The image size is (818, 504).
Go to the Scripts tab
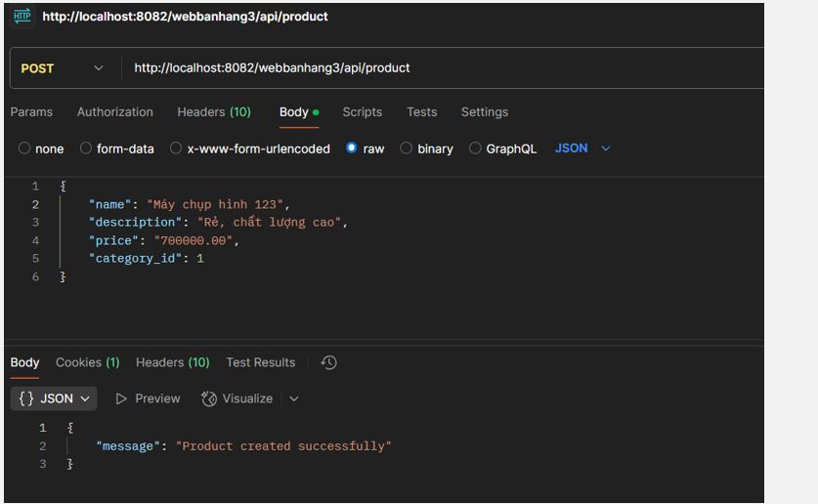click(362, 112)
